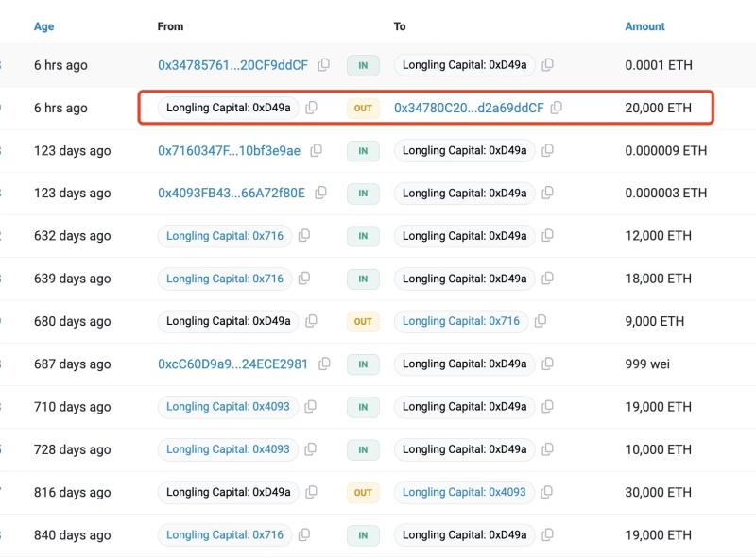Copy the 0x7160347F...10bf3e9ae address

[x=317, y=150]
